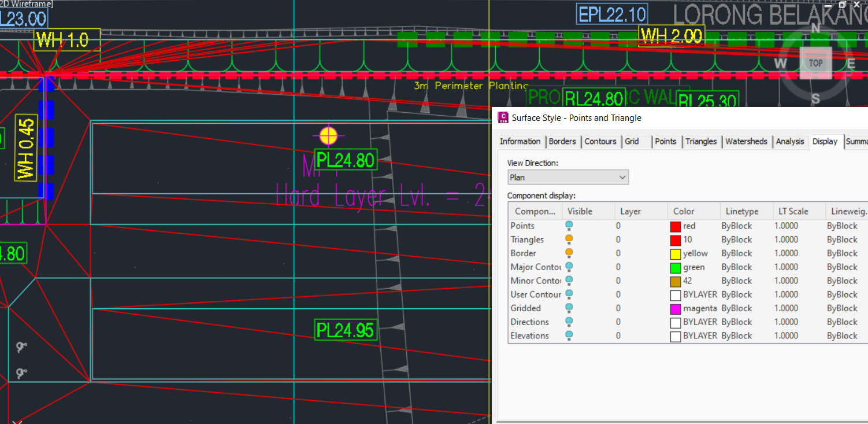The image size is (868, 424).
Task: Turn on Triangles visibility lightbulb
Action: coord(569,239)
